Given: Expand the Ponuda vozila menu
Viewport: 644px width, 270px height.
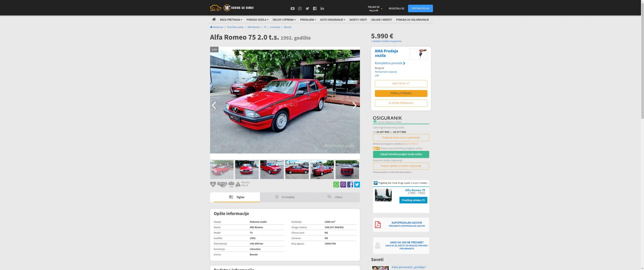Looking at the screenshot, I should click(257, 20).
